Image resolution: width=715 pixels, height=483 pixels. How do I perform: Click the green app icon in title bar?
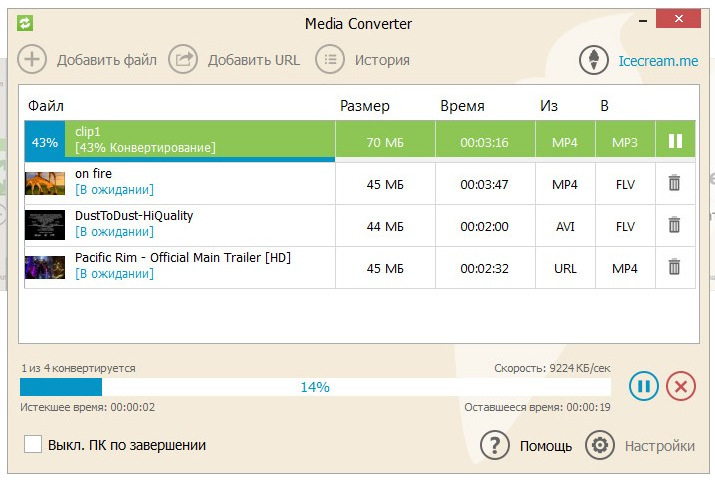click(25, 23)
